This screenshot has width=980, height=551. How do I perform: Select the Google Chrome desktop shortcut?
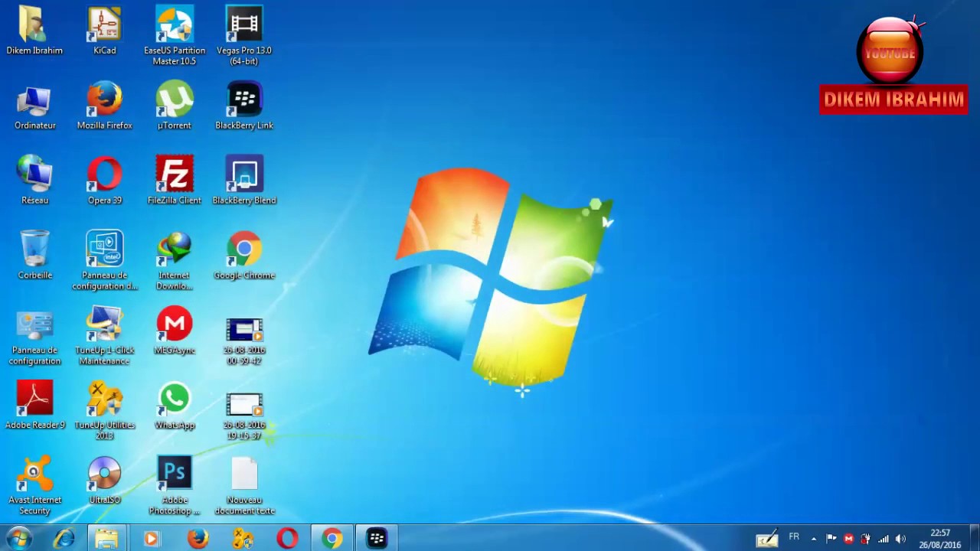tap(244, 256)
